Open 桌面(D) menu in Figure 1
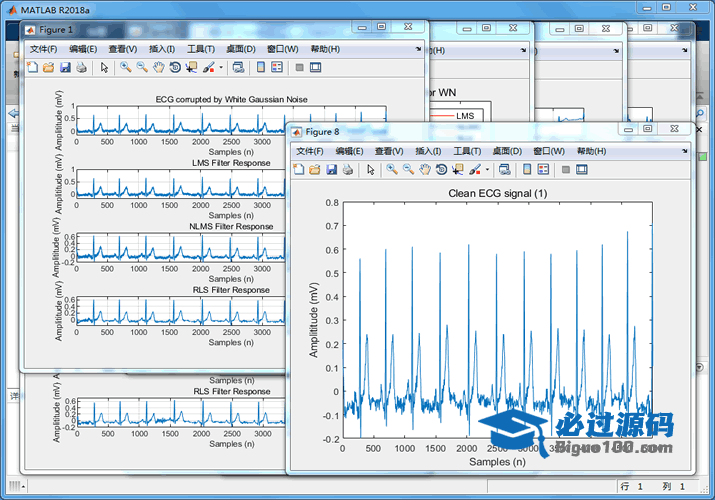Viewport: 715px width, 500px height. (241, 49)
